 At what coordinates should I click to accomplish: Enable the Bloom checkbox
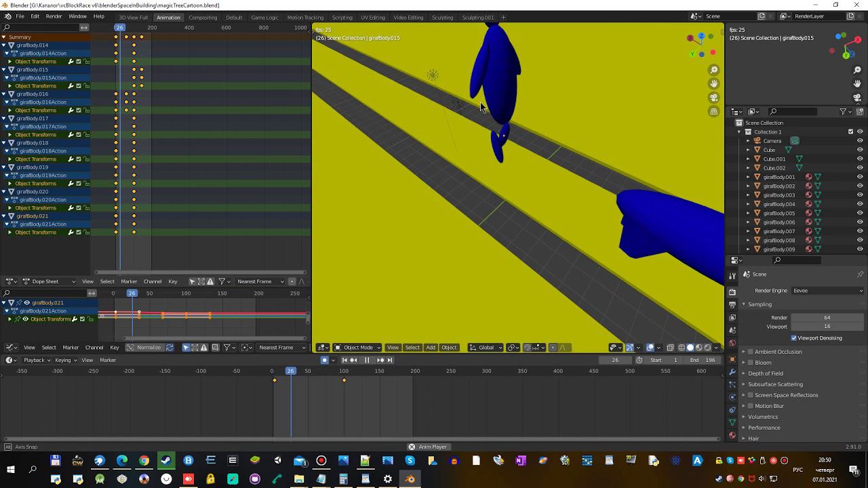point(751,363)
